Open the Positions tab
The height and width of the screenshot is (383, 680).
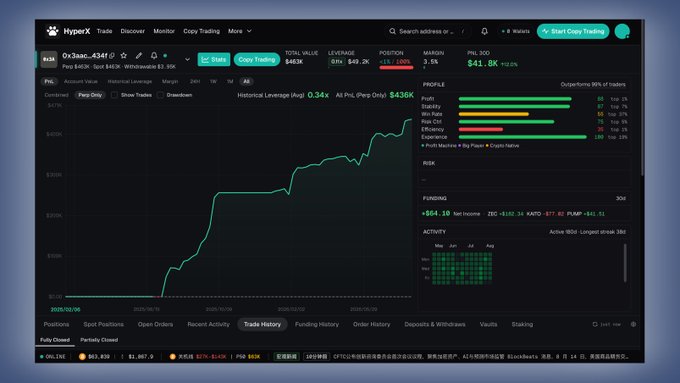point(56,324)
